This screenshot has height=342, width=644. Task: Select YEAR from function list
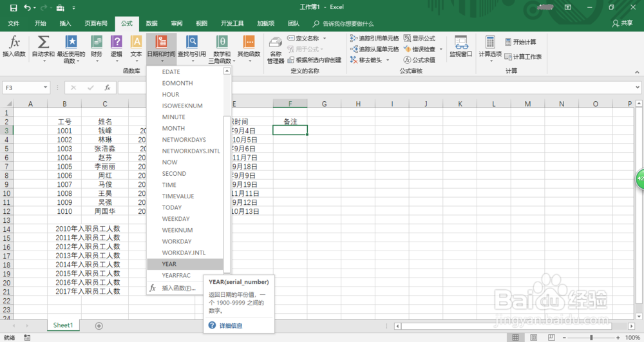click(x=185, y=264)
